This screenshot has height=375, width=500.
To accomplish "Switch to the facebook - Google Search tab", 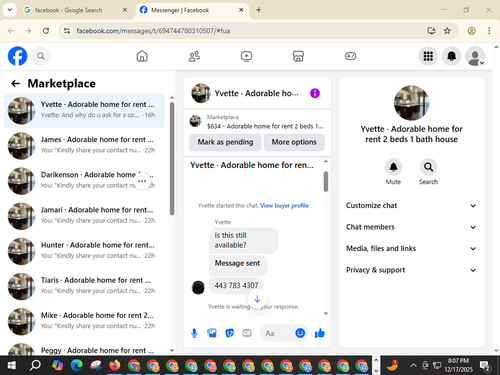I will 75,10.
